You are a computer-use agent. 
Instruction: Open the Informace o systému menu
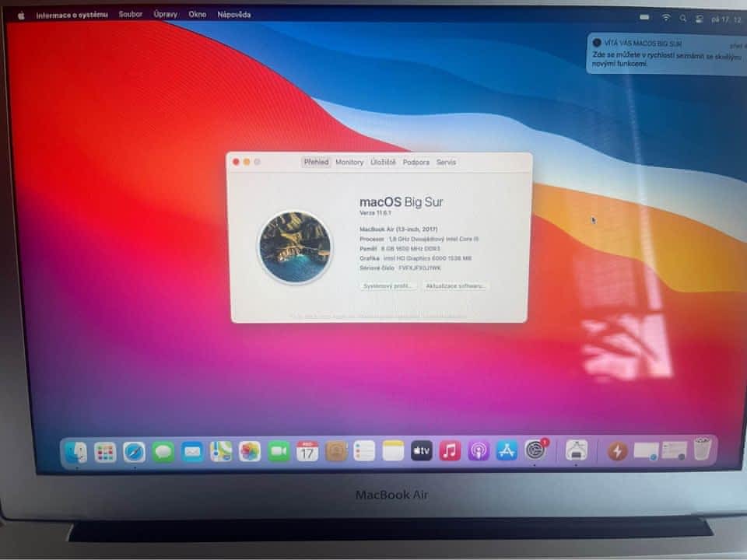72,16
